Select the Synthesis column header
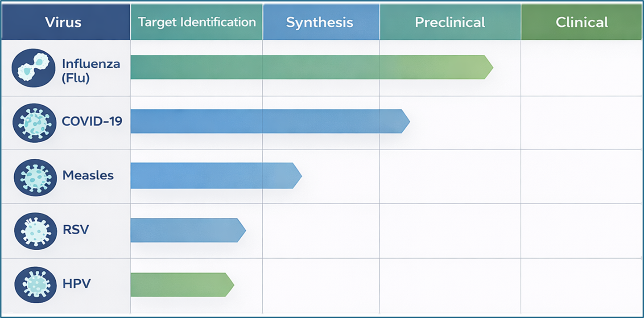The width and height of the screenshot is (644, 318). tap(320, 22)
